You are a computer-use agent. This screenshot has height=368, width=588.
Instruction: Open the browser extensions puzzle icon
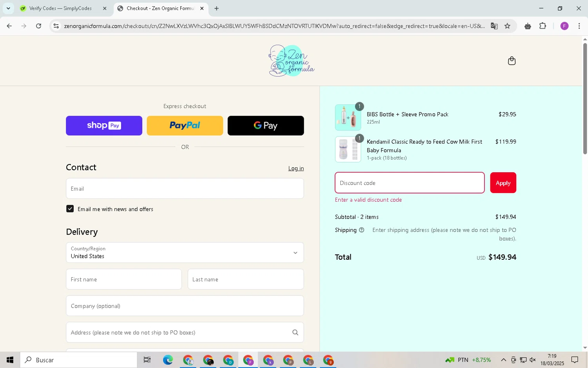pos(543,26)
